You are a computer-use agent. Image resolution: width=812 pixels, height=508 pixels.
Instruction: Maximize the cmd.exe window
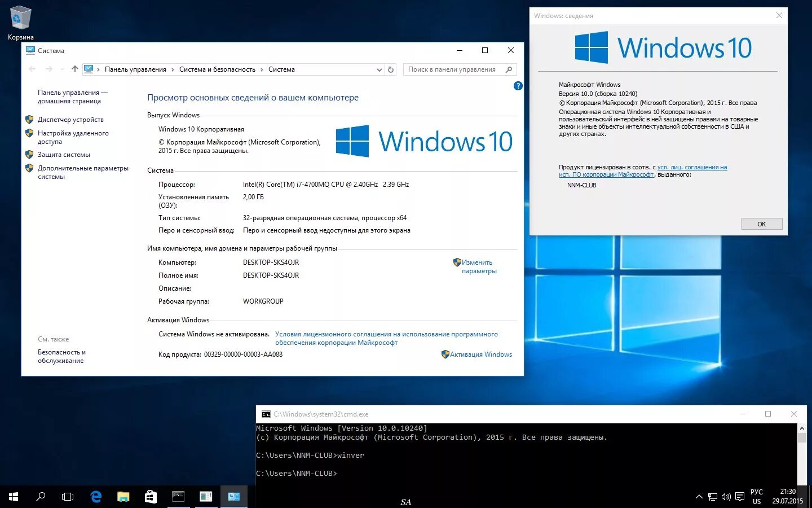(x=767, y=414)
